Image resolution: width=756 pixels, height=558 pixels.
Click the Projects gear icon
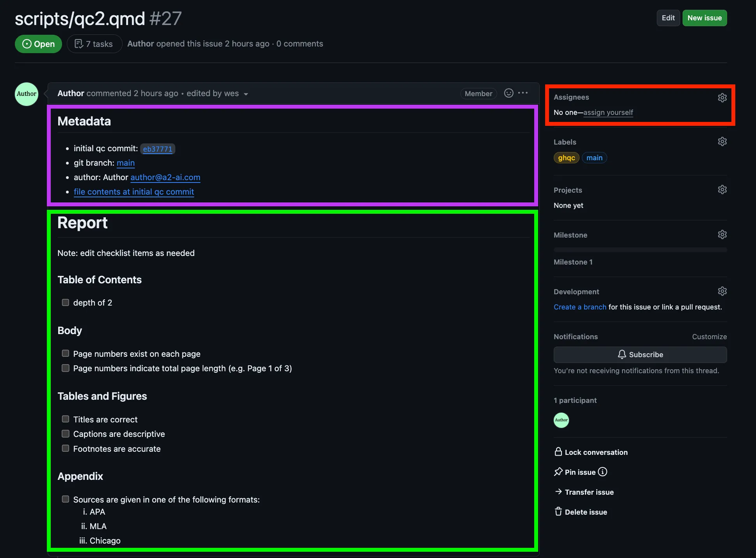722,190
